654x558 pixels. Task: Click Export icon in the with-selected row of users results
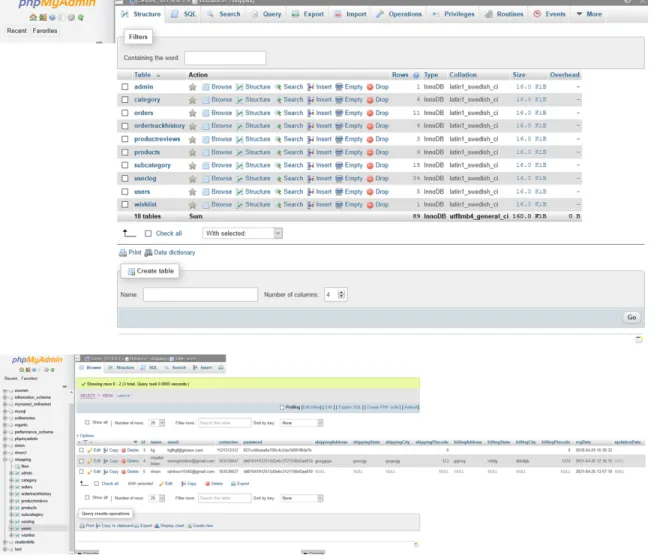coord(234,484)
